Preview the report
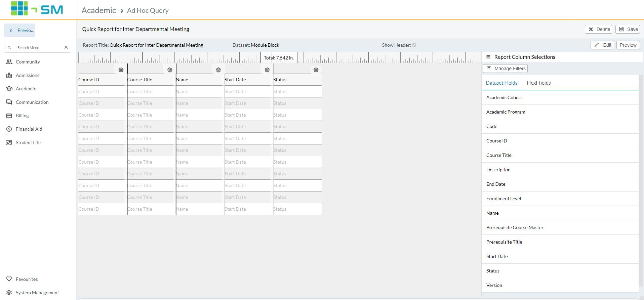Viewport: 644px width, 300px height. 628,45
